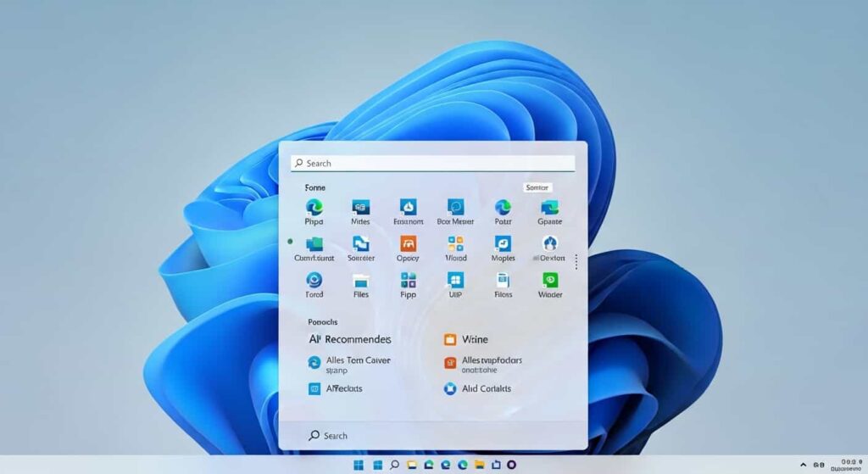868x474 pixels.
Task: Launch the Fipp app
Action: (x=408, y=280)
